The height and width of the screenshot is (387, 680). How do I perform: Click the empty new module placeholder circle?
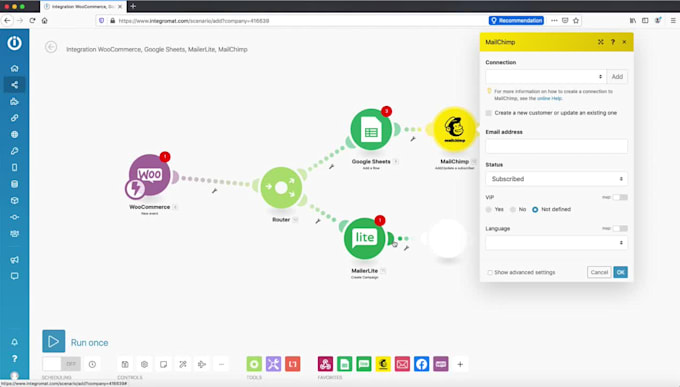[448, 238]
